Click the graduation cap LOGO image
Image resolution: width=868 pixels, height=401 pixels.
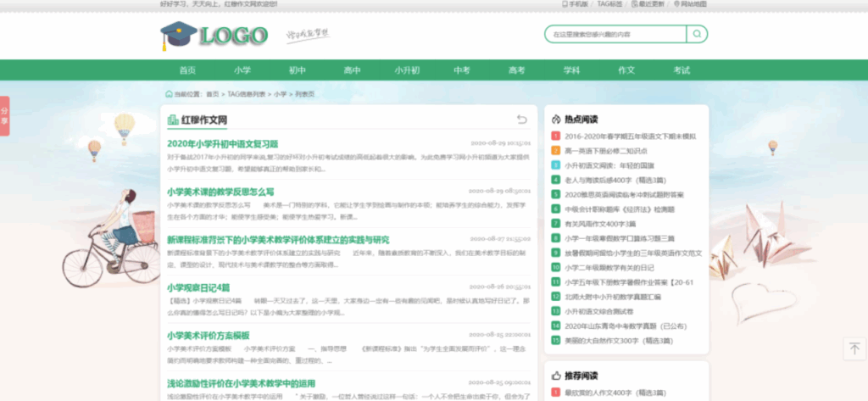coord(214,36)
